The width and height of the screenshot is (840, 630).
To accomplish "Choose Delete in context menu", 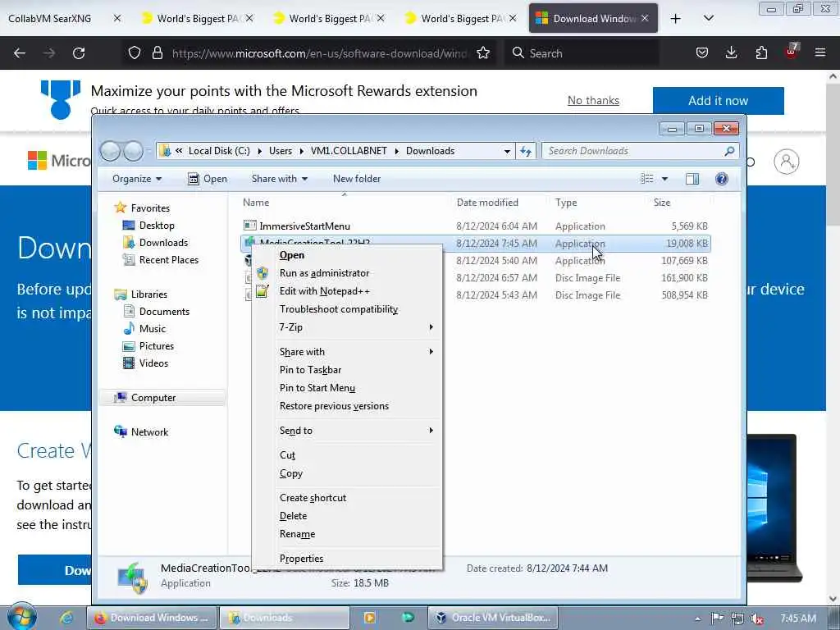I will pos(346,516).
